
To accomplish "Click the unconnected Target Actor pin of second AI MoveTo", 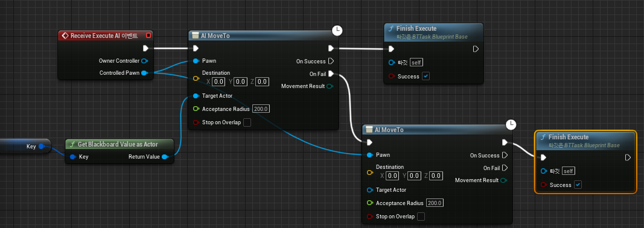I will [x=369, y=190].
